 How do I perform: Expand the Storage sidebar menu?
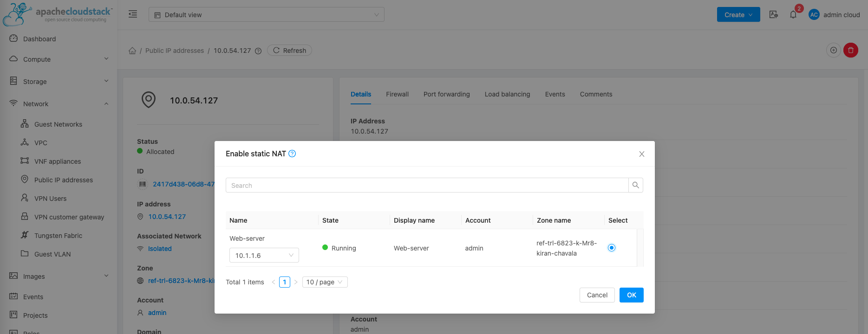(59, 81)
